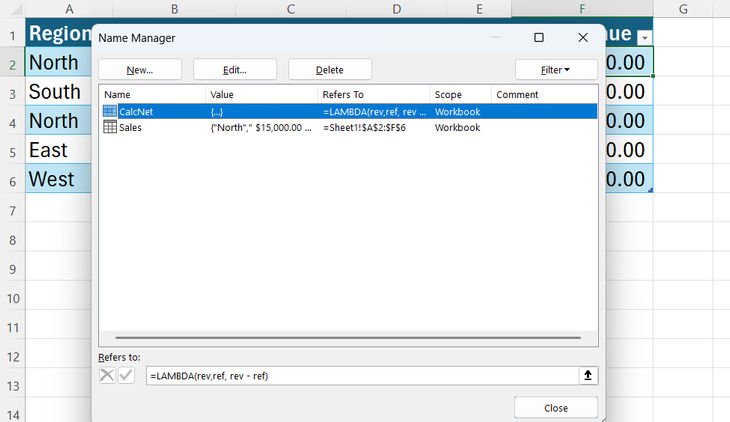The height and width of the screenshot is (422, 730).
Task: Select column F header in the worksheet
Action: (x=582, y=9)
